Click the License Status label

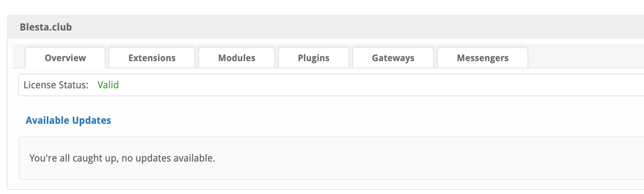coord(56,85)
